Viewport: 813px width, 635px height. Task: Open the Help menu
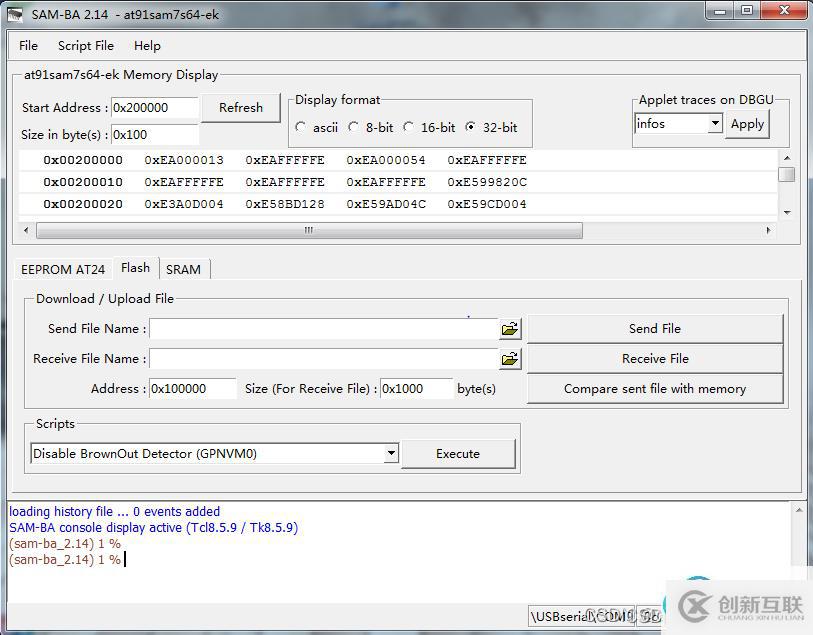point(147,46)
